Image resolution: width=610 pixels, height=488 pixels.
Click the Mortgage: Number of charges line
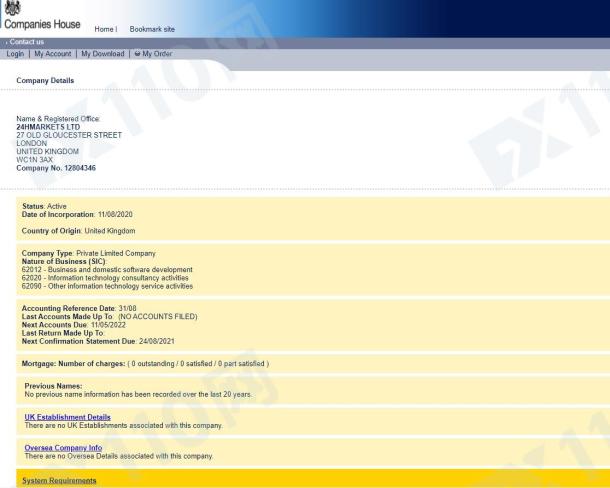click(x=145, y=364)
